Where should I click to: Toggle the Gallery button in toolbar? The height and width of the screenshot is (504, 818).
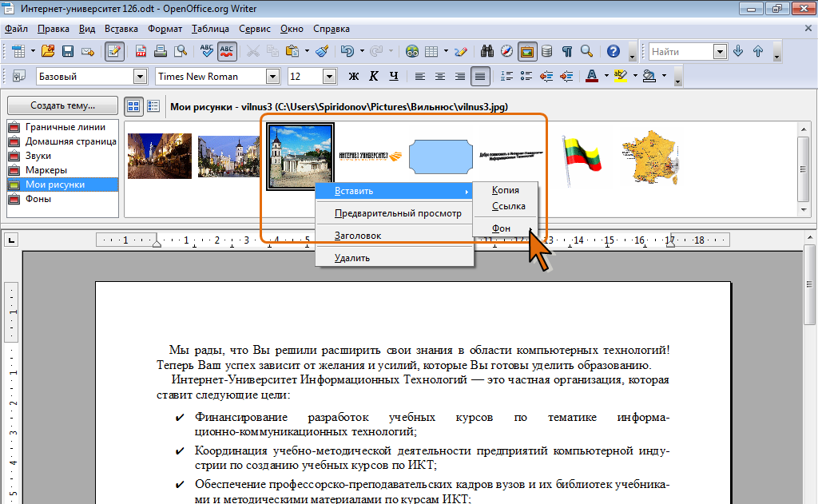tap(526, 51)
